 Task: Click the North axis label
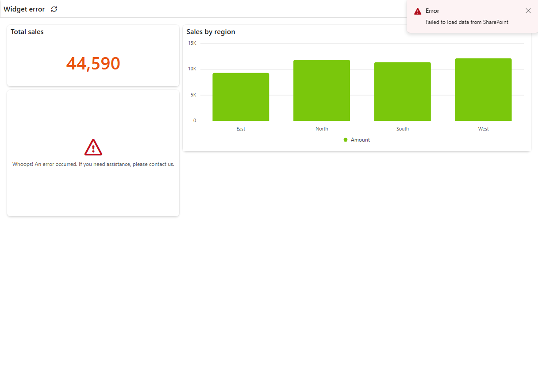(x=322, y=129)
